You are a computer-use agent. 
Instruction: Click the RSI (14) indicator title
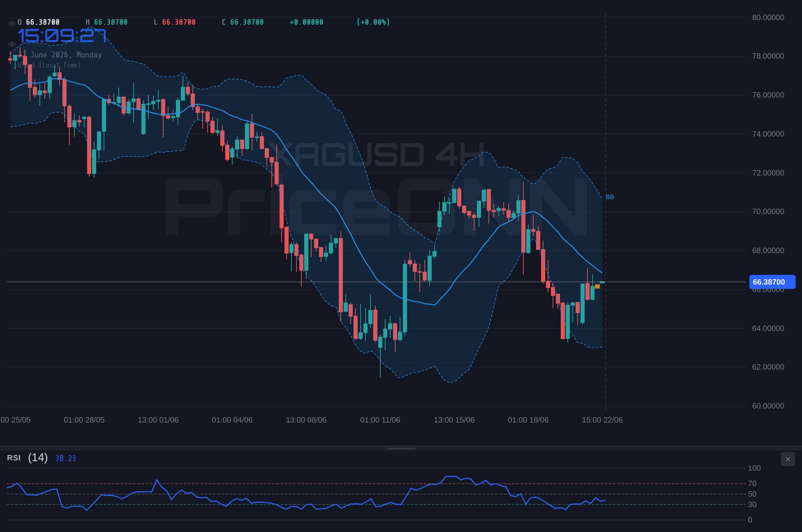(x=27, y=458)
